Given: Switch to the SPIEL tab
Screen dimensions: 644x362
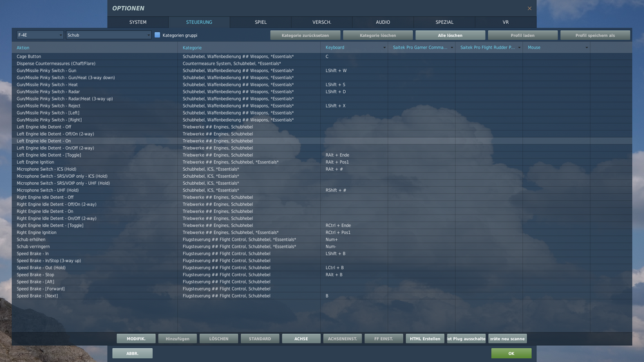Looking at the screenshot, I should click(x=260, y=22).
